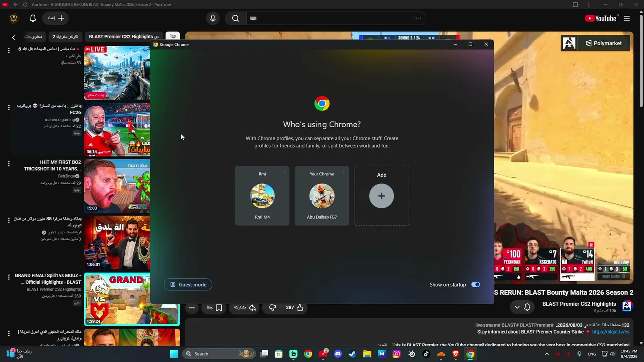This screenshot has height=362, width=644.
Task: Open Brave browser from the taskbar
Action: pyautogui.click(x=456, y=354)
